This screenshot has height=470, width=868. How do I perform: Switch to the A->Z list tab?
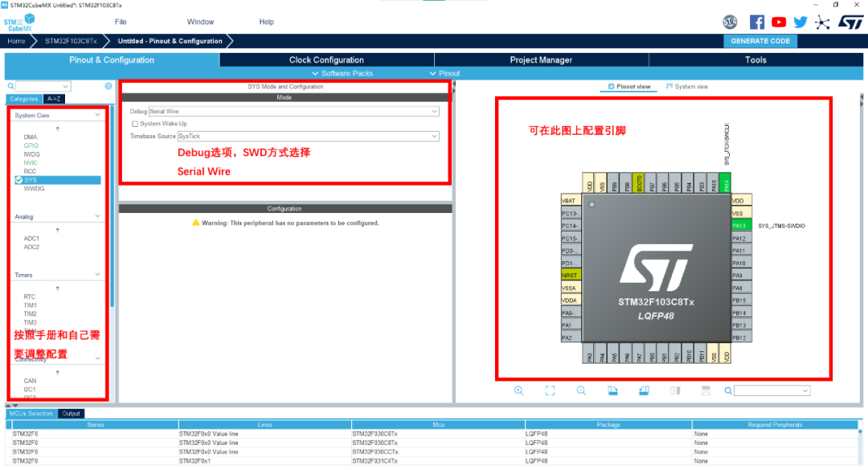(x=54, y=99)
